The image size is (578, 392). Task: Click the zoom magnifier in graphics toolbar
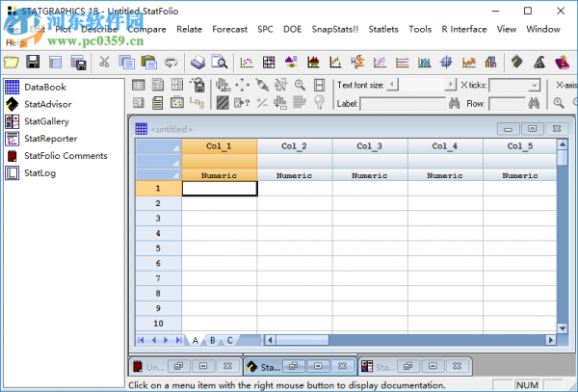pyautogui.click(x=300, y=85)
